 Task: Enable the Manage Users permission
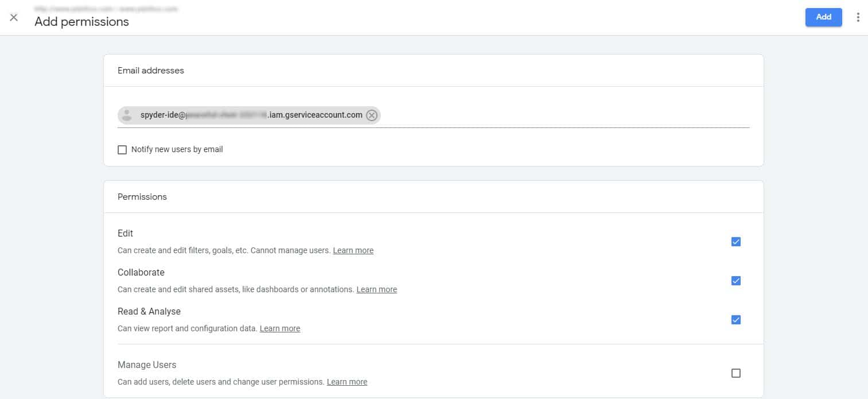pyautogui.click(x=735, y=373)
